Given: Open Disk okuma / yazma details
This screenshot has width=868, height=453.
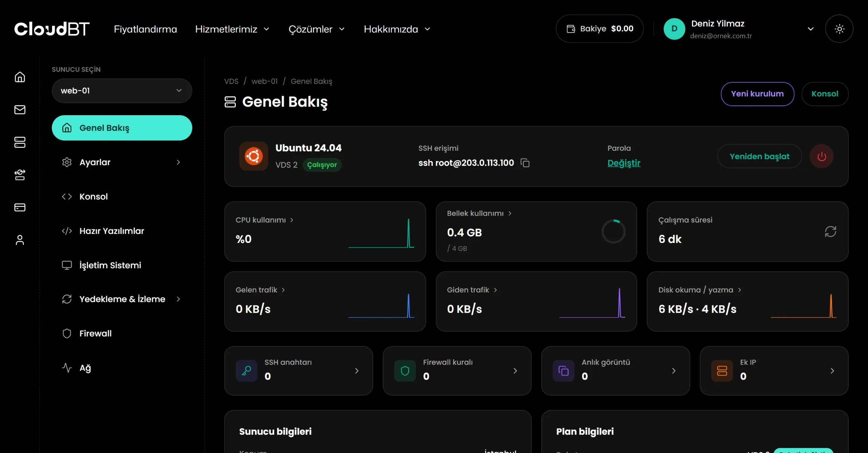Looking at the screenshot, I should click(700, 290).
